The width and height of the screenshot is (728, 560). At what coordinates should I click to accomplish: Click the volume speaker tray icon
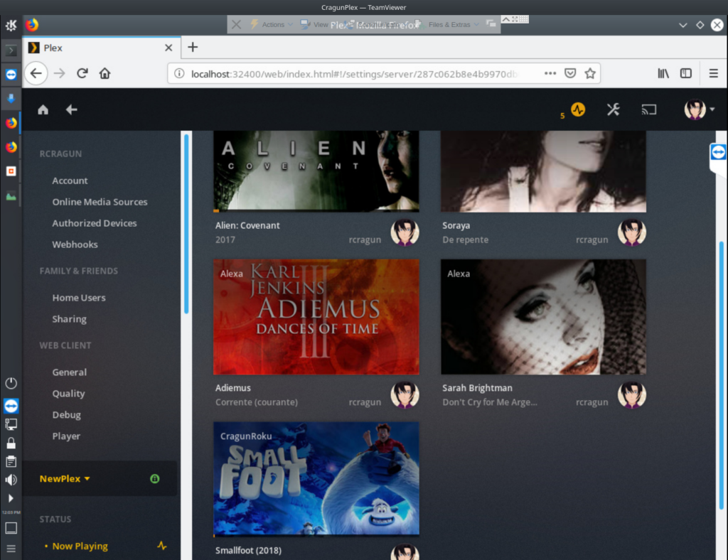11,480
